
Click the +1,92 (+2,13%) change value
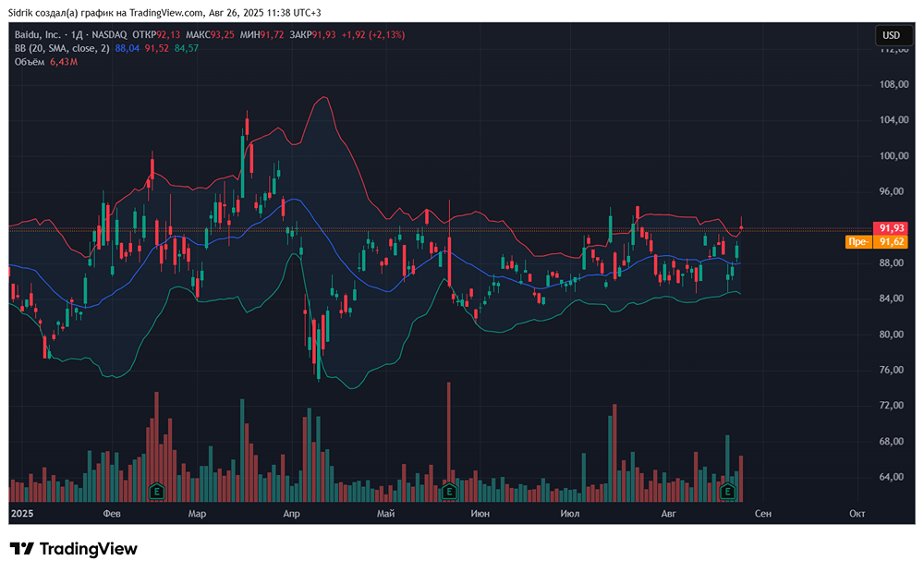(373, 35)
